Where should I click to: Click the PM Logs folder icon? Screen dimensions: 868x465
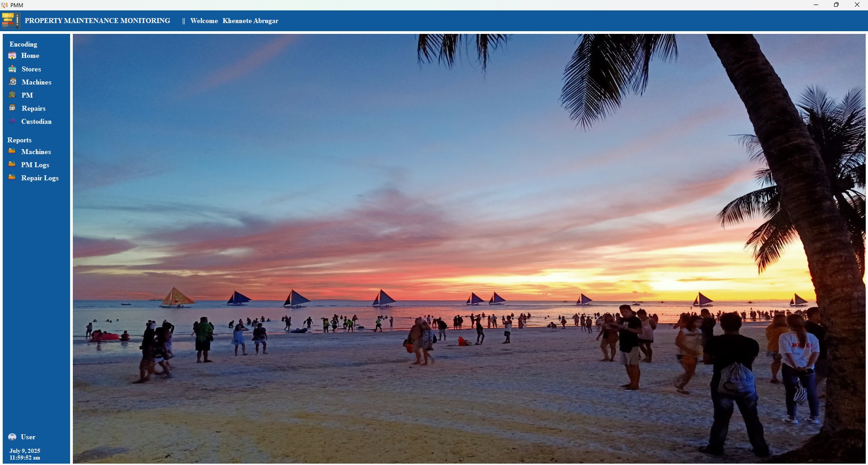click(x=12, y=164)
